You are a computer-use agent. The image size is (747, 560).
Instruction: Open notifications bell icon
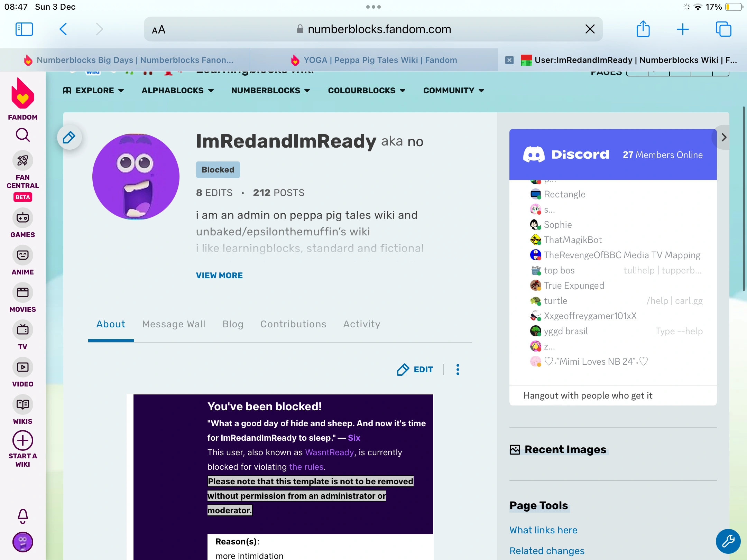(x=23, y=516)
